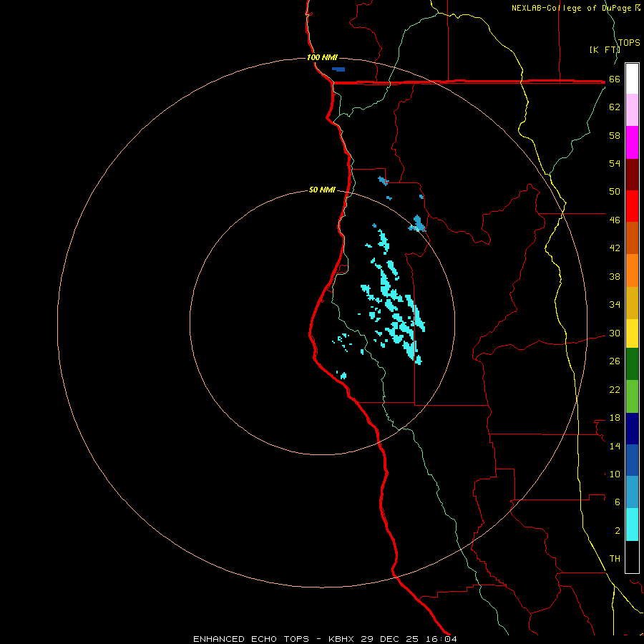Click the 'K FT' units label
The image size is (644, 644).
tap(605, 49)
